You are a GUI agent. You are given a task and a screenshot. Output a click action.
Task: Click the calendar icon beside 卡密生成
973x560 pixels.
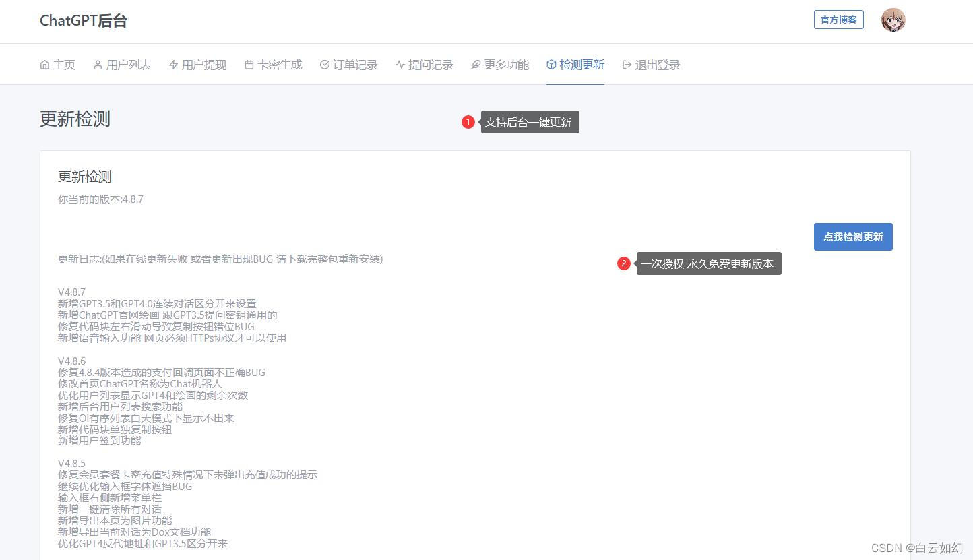pos(249,65)
